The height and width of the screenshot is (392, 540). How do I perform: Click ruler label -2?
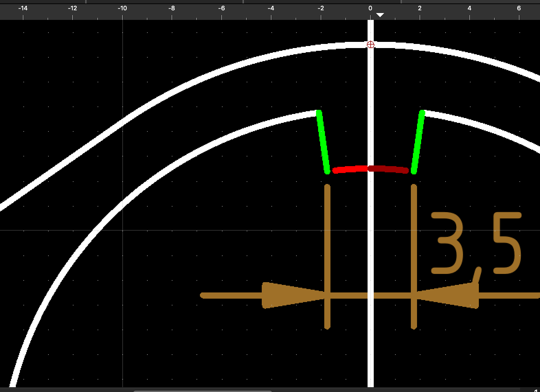click(x=320, y=8)
